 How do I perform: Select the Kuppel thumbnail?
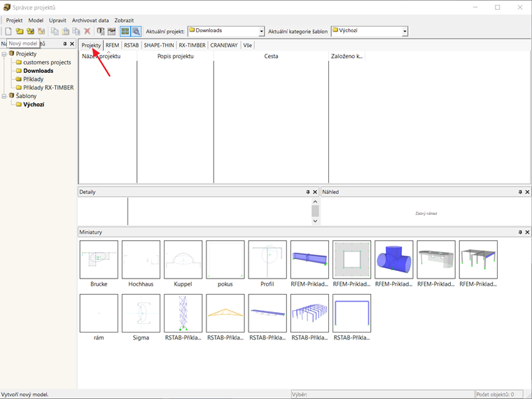(183, 260)
